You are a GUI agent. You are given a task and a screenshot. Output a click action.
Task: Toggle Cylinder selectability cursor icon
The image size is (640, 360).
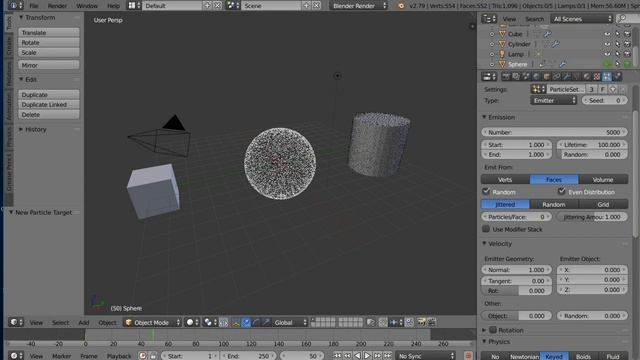coord(618,44)
